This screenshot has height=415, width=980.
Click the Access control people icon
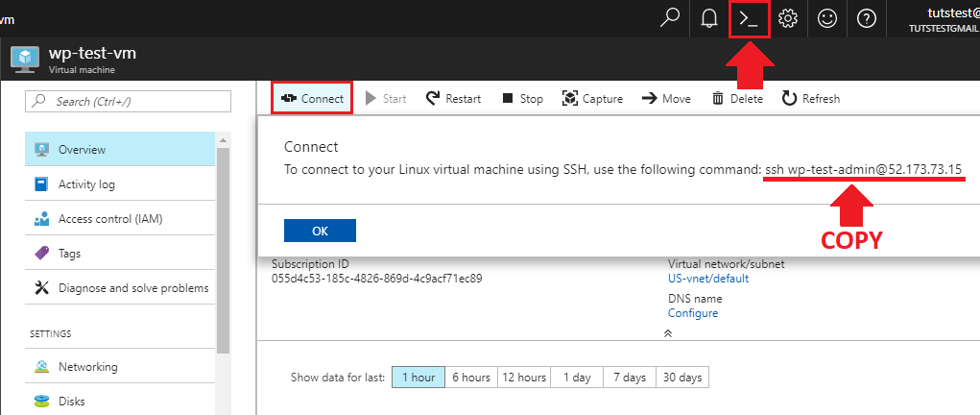tap(42, 219)
